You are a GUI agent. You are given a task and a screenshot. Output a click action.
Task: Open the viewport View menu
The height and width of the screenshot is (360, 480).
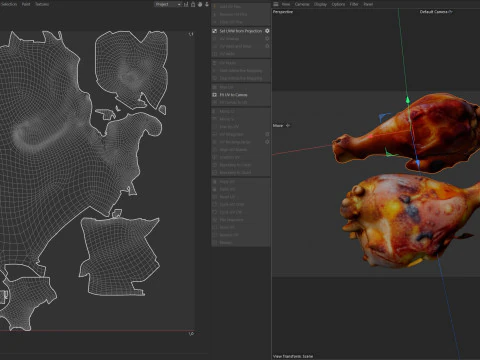[x=286, y=4]
